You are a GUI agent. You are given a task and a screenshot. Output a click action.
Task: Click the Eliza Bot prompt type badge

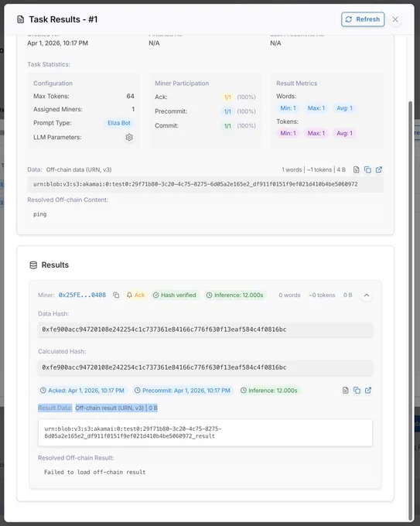point(119,123)
